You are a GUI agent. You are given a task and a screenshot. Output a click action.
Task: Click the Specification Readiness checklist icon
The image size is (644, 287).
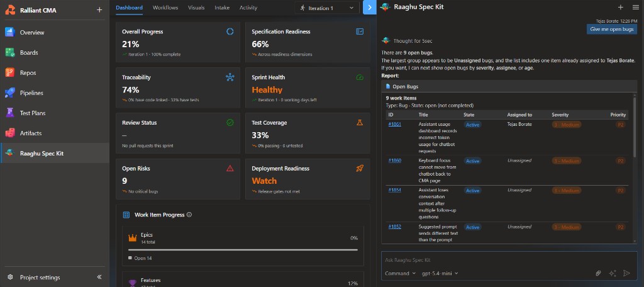[x=360, y=31]
